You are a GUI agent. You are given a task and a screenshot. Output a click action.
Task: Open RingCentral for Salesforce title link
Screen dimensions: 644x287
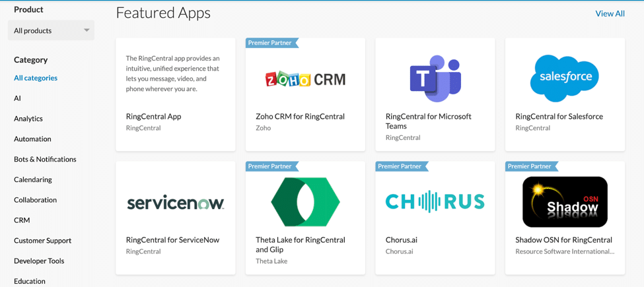tap(559, 116)
